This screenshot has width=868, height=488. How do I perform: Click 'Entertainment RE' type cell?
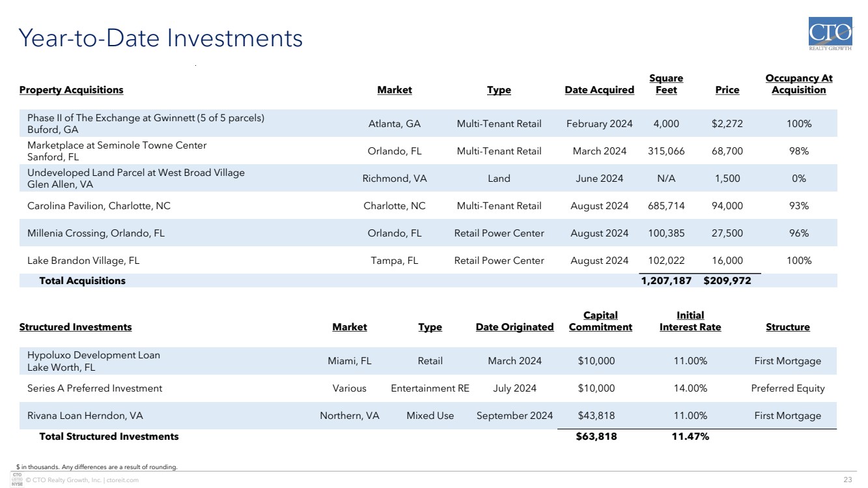click(430, 388)
